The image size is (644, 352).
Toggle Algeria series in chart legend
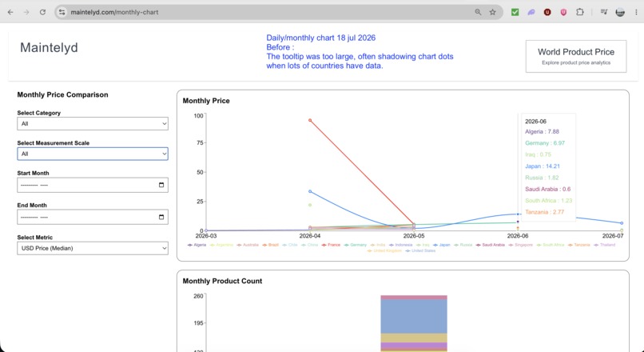click(x=197, y=245)
